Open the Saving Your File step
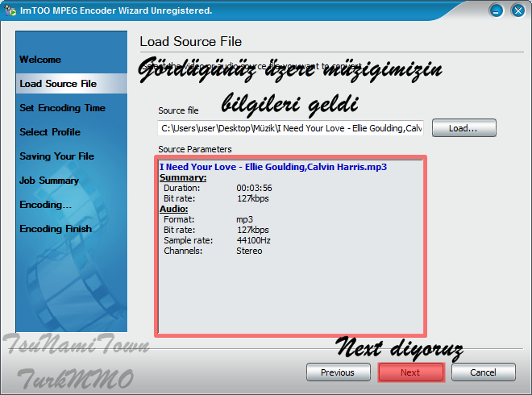 (56, 156)
